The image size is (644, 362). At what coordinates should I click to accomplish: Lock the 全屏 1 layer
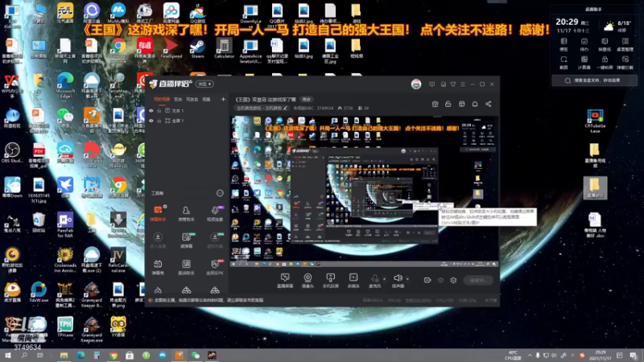coord(159,121)
